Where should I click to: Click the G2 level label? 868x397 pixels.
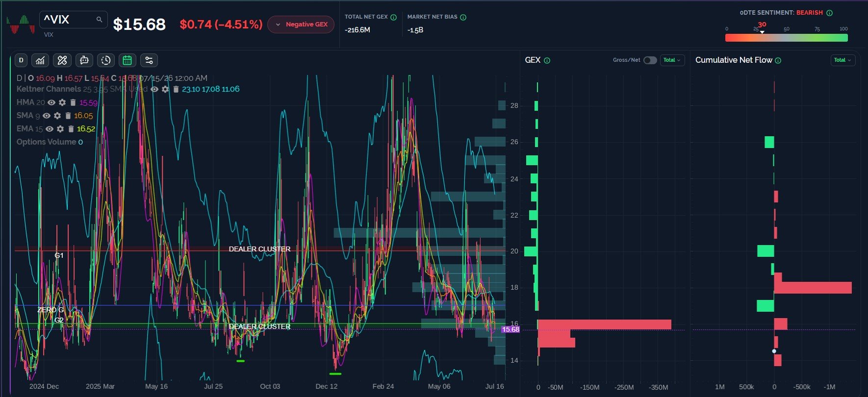click(59, 320)
